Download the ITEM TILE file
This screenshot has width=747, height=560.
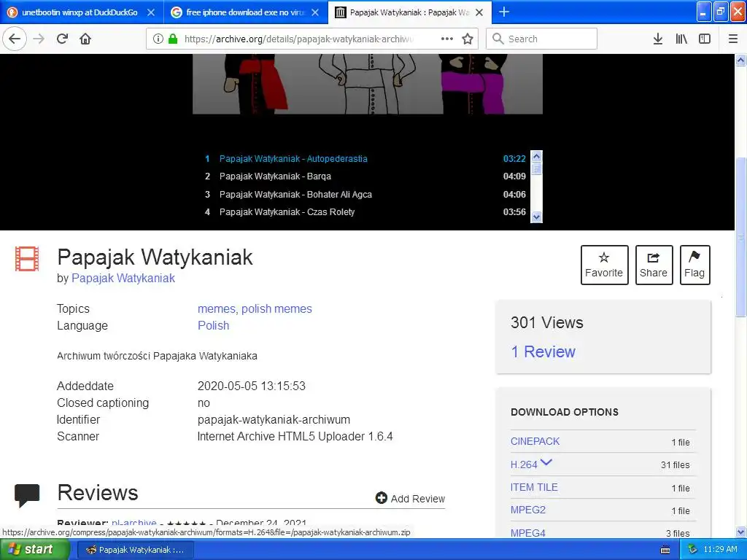(x=534, y=487)
